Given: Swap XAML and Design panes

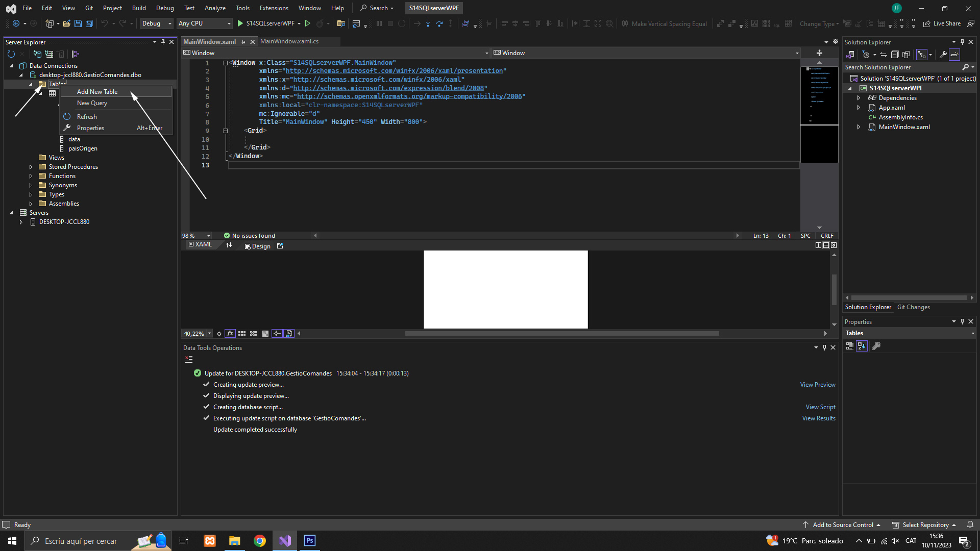Looking at the screenshot, I should (229, 245).
